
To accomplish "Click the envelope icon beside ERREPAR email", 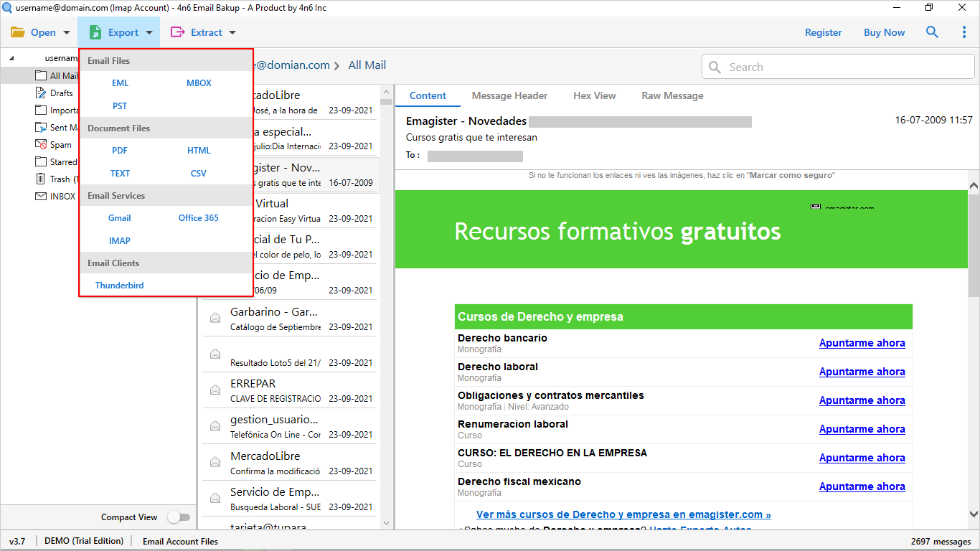I will coord(215,390).
